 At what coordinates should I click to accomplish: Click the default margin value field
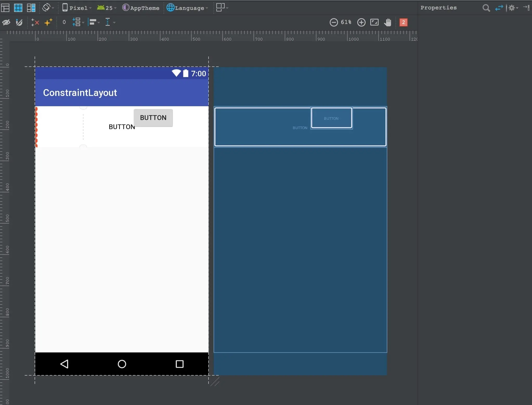click(64, 22)
